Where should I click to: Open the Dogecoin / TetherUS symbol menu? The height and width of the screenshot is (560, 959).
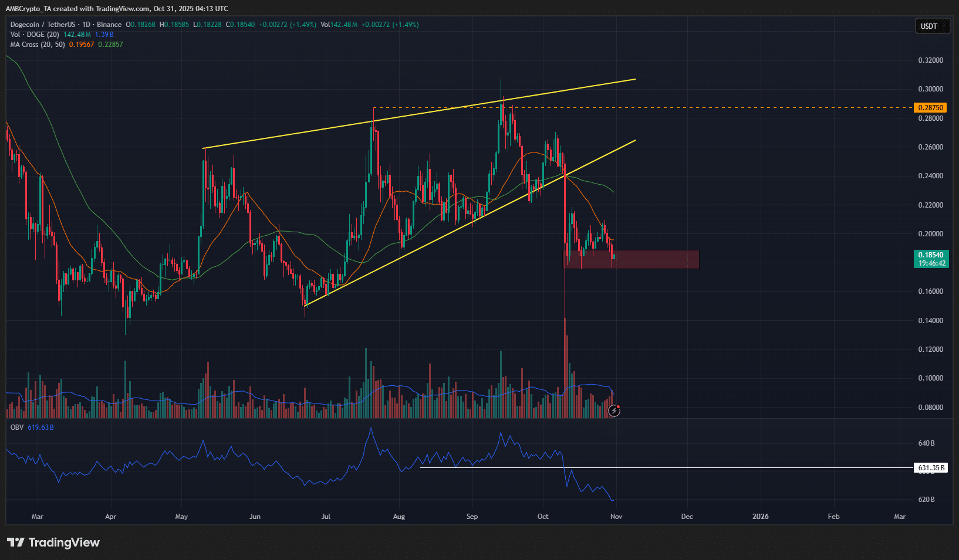[44, 25]
